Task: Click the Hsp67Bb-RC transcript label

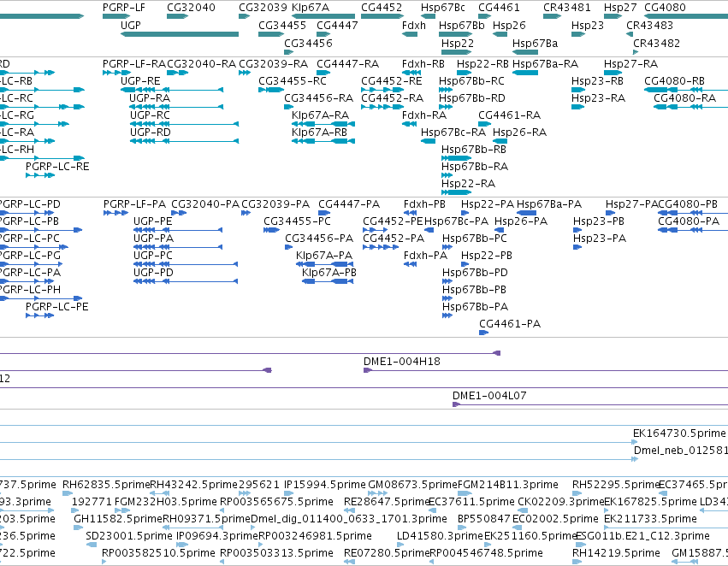Action: [x=471, y=81]
